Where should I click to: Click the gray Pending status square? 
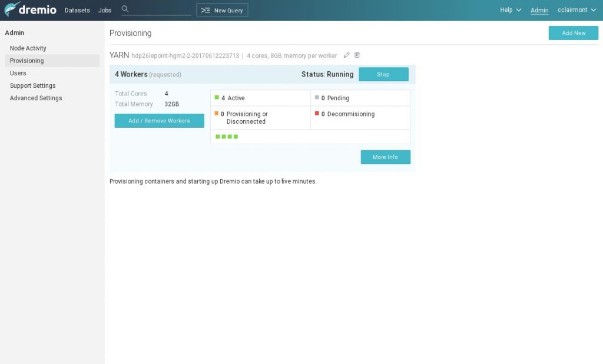pos(317,98)
